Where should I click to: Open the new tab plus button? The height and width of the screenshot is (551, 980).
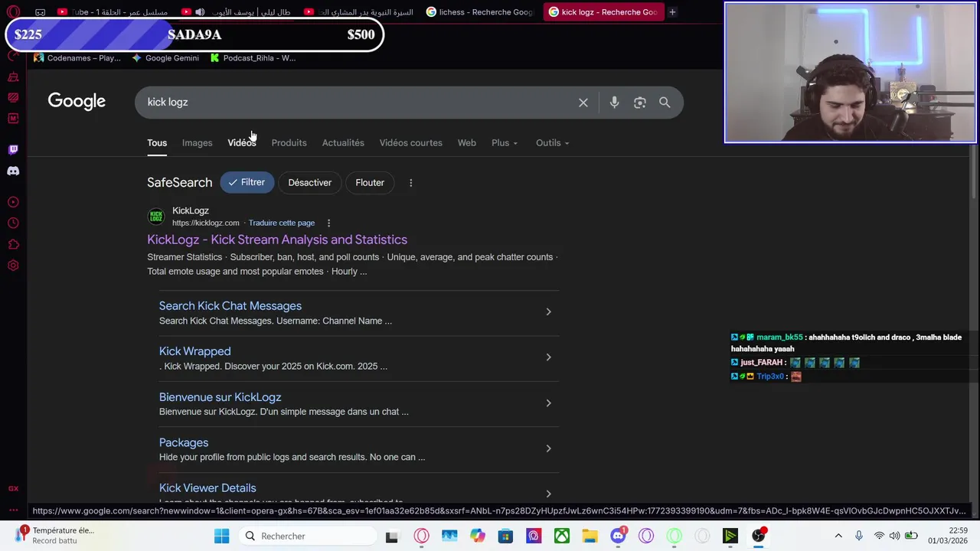[x=672, y=11]
